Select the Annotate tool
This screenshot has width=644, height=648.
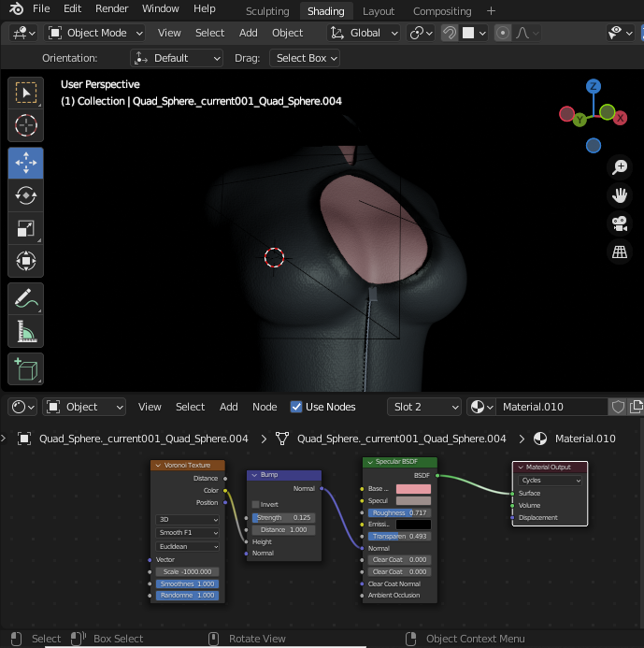[x=25, y=299]
